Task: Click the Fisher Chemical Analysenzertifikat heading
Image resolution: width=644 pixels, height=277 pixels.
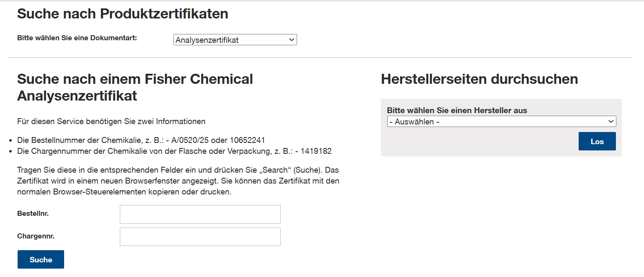Action: coord(135,87)
